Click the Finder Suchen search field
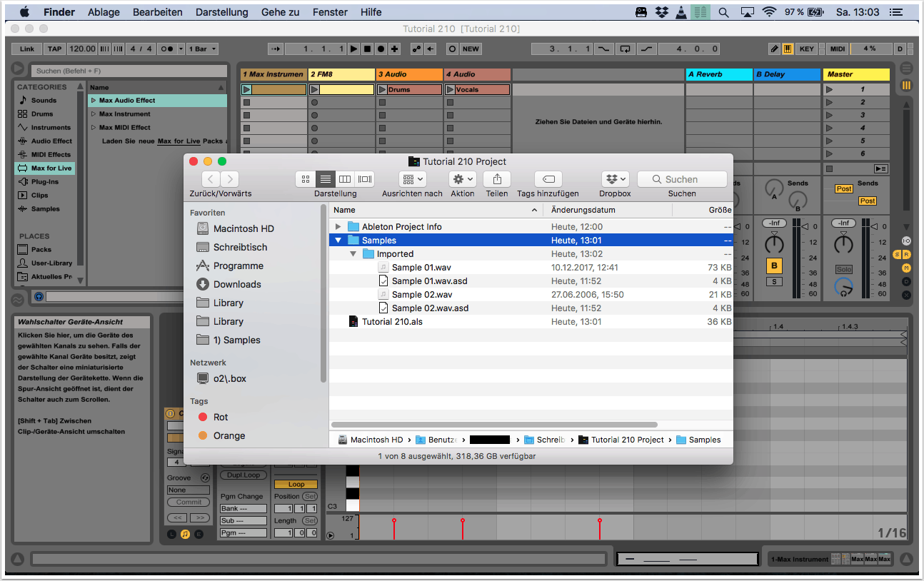Viewport: 924px width, 581px height. tap(682, 179)
